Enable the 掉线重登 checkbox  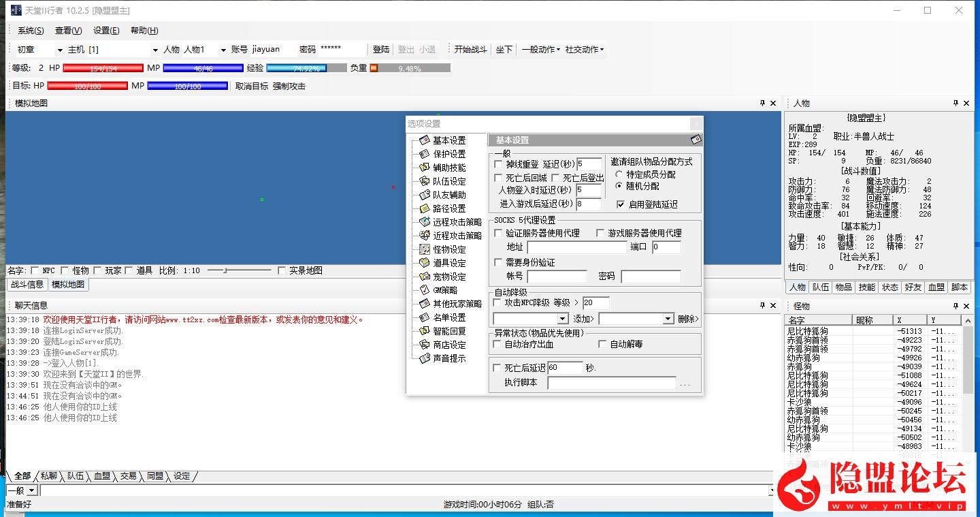click(x=498, y=164)
